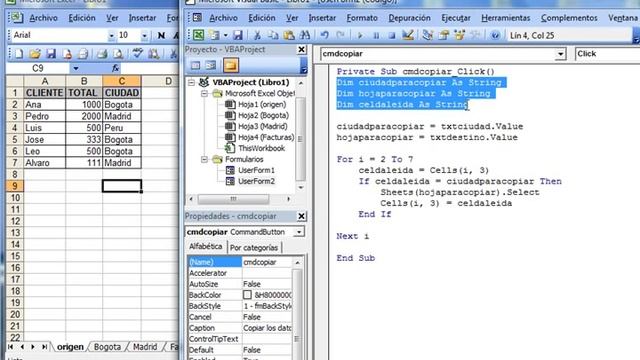Open Ejecutar menu in VBA editor
This screenshot has width=640, height=360.
(456, 18)
